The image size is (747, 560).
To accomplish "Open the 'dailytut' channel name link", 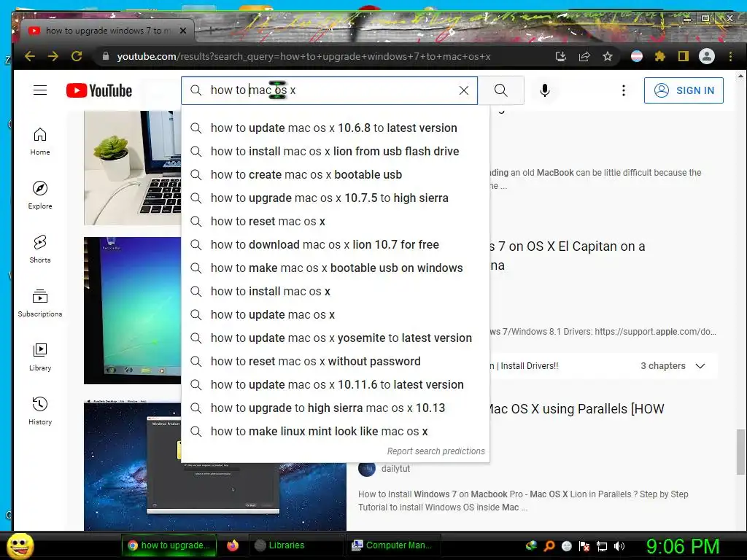I will 395,469.
